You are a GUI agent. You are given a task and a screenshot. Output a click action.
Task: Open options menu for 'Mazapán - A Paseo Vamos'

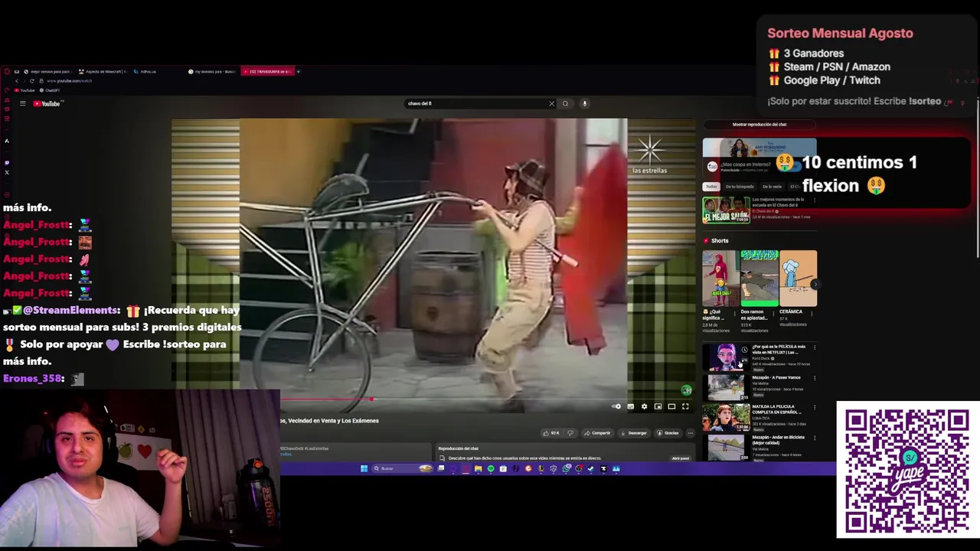click(815, 378)
